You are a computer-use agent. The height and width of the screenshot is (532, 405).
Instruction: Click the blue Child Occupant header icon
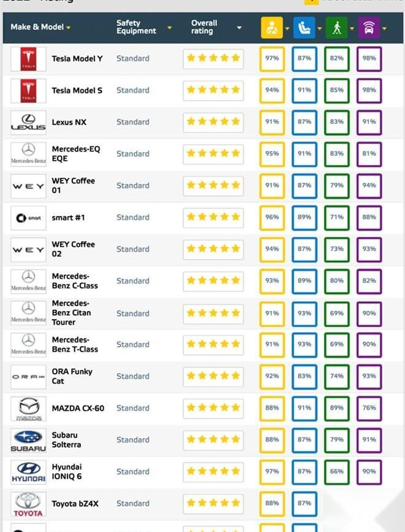pos(304,28)
